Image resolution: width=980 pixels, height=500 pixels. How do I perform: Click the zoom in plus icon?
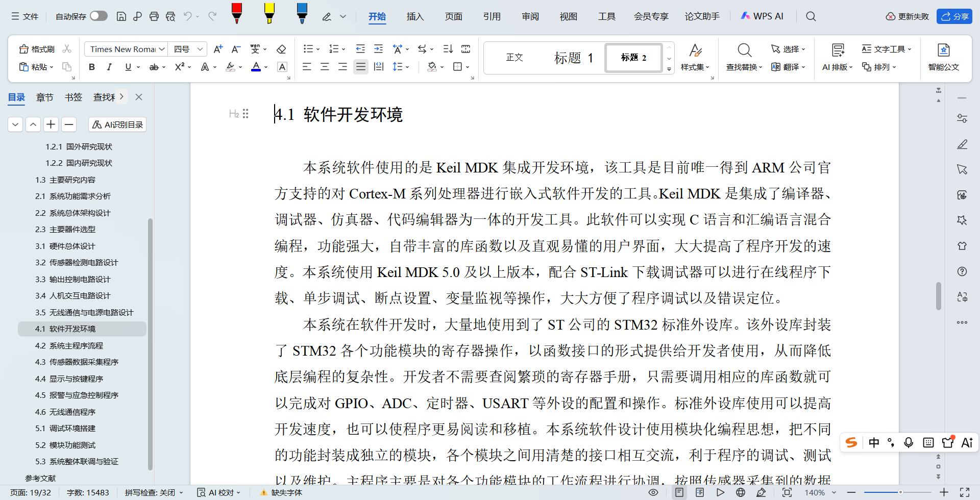pyautogui.click(x=944, y=492)
